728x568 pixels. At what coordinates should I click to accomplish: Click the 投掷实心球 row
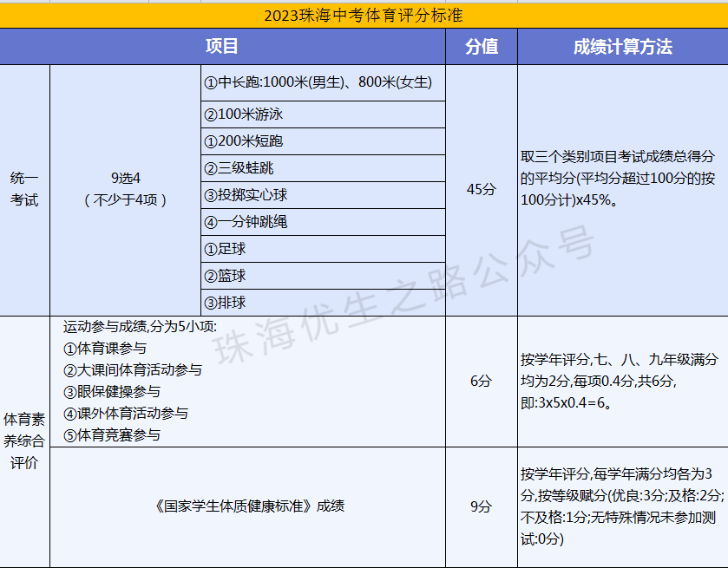323,195
